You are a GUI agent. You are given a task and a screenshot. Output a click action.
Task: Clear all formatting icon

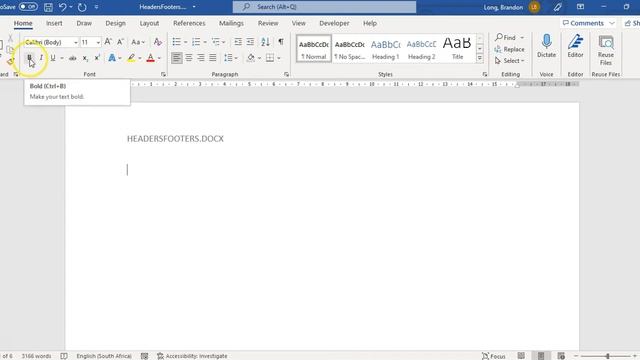click(x=158, y=42)
